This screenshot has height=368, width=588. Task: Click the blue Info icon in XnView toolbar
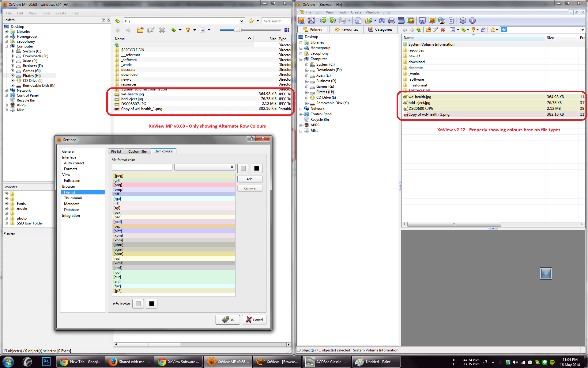(472, 21)
